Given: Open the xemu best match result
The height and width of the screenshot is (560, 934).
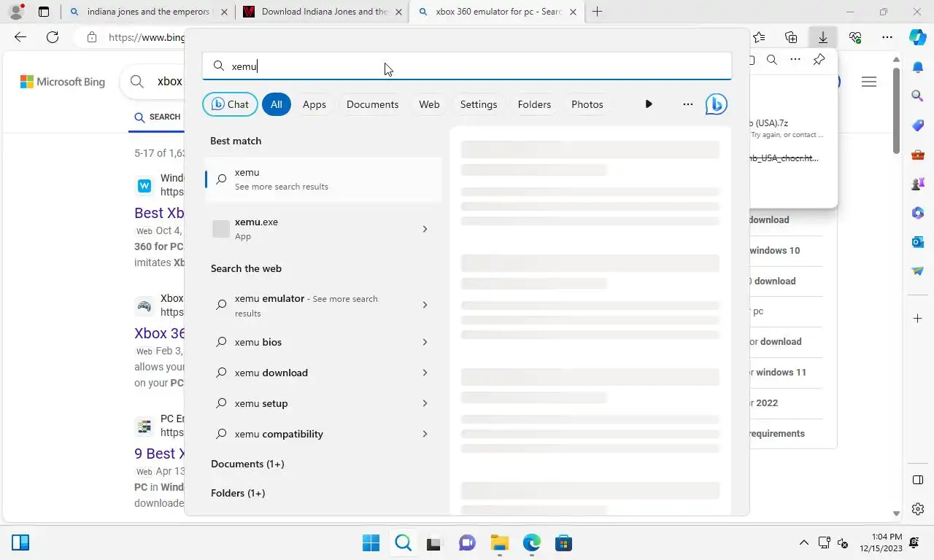Looking at the screenshot, I should pyautogui.click(x=323, y=179).
